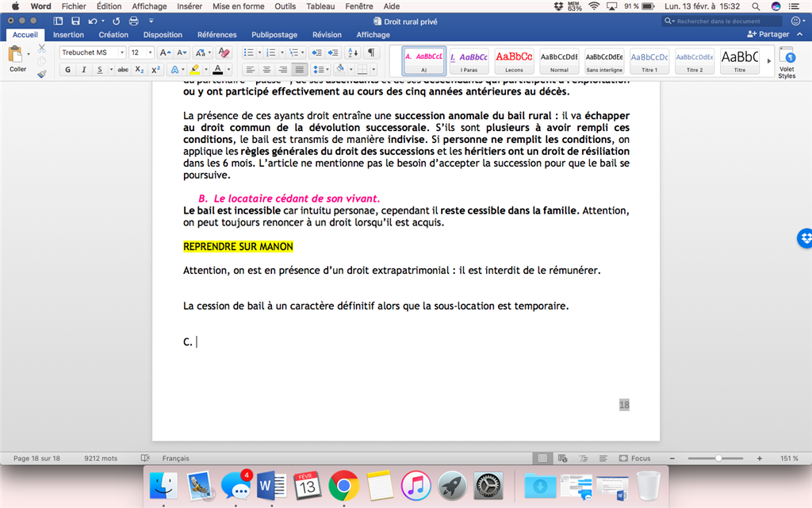Increase paragraph indent
Viewport: 812px width, 508px height.
pos(333,52)
